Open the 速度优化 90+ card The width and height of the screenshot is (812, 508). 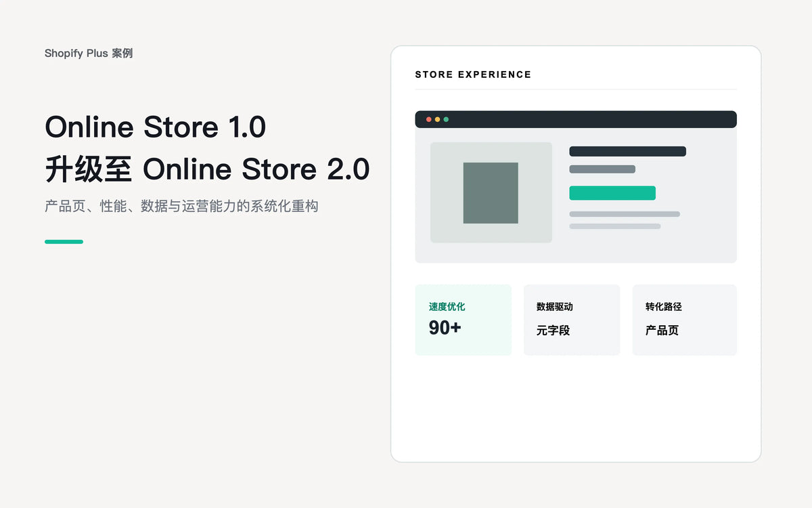[464, 320]
